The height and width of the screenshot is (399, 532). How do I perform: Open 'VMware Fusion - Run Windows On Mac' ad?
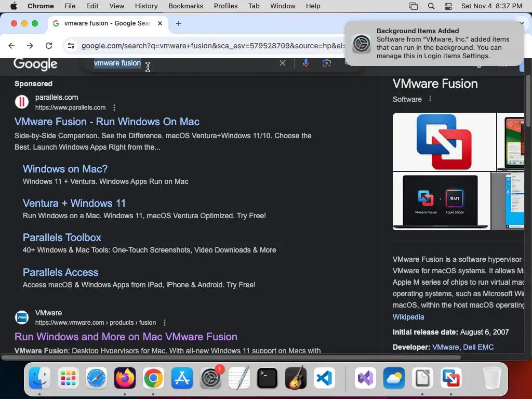pyautogui.click(x=107, y=122)
